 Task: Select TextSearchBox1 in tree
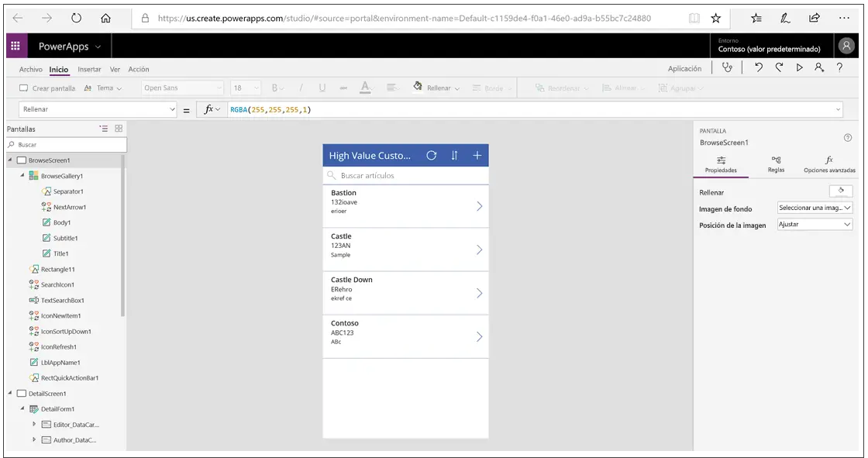(63, 300)
